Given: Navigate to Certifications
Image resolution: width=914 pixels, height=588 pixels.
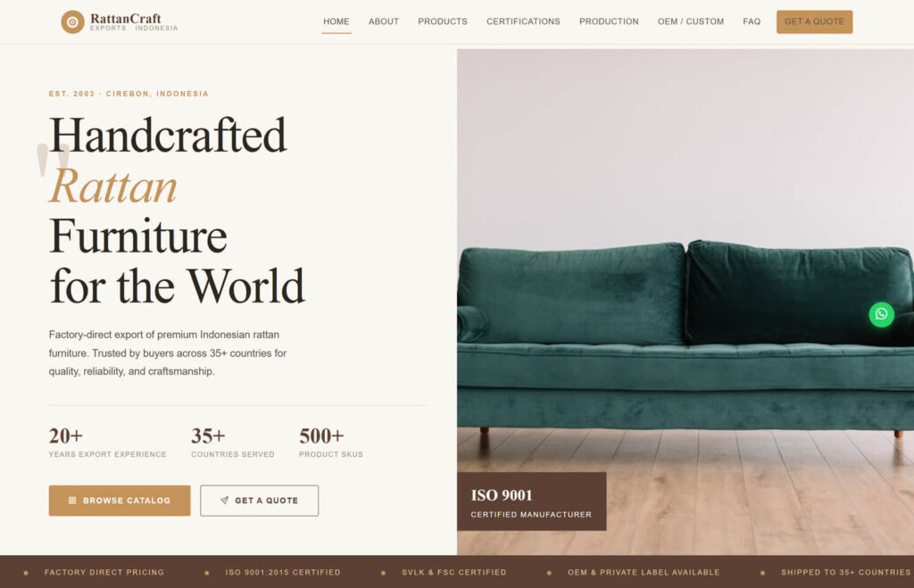Looking at the screenshot, I should point(523,21).
